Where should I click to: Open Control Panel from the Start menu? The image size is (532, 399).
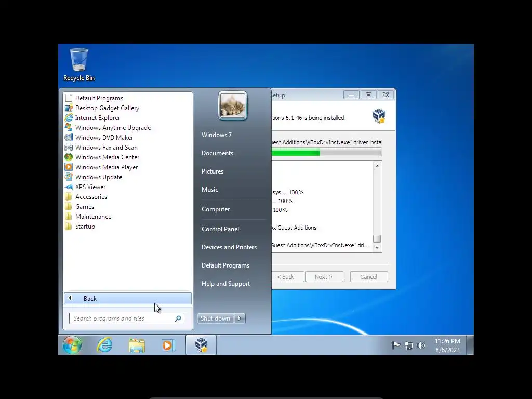[220, 229]
